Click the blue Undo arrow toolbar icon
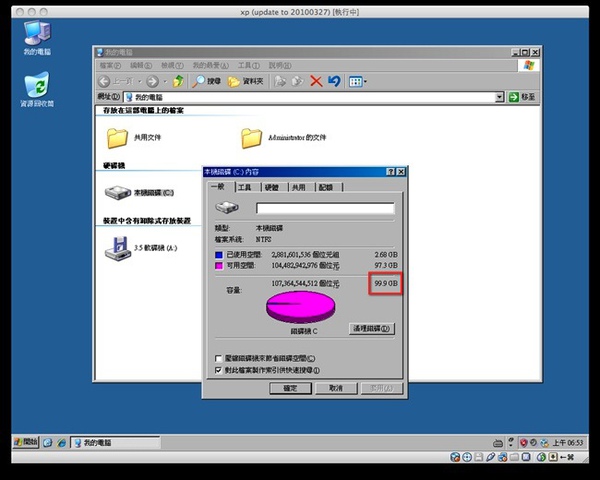 click(x=334, y=81)
